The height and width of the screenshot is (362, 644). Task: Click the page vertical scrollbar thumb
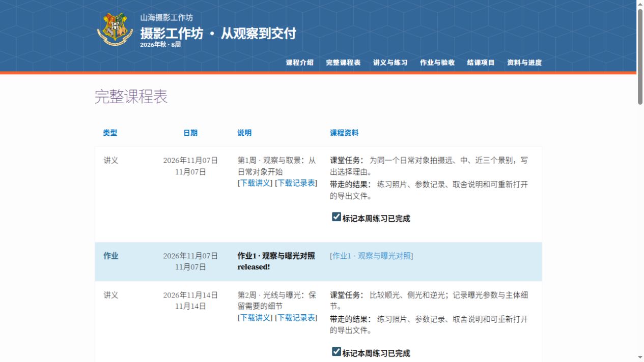point(640,56)
